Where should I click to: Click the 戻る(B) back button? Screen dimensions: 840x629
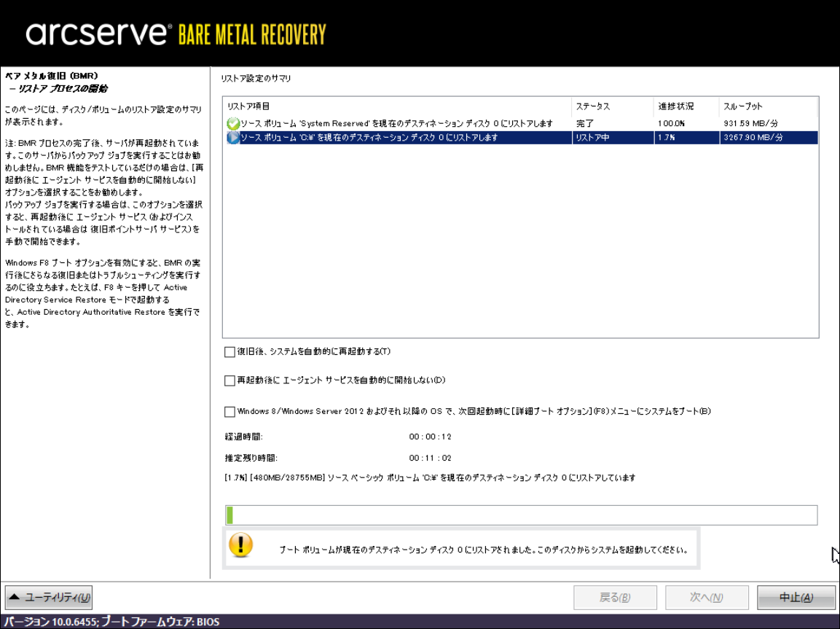pos(615,598)
